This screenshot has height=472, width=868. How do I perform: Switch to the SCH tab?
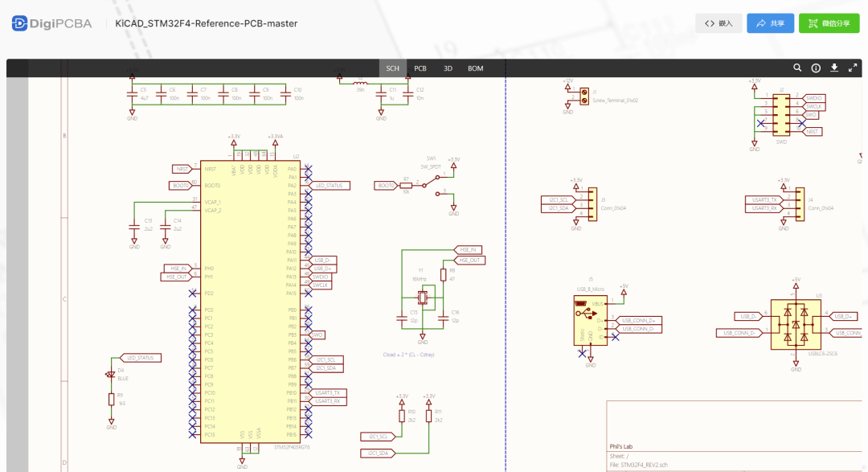[x=392, y=68]
